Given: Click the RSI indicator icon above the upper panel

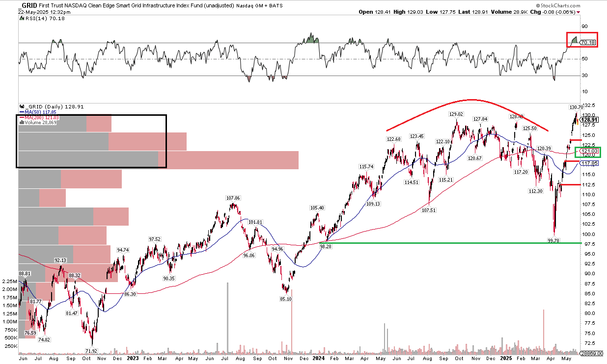Looking at the screenshot, I should click(21, 18).
